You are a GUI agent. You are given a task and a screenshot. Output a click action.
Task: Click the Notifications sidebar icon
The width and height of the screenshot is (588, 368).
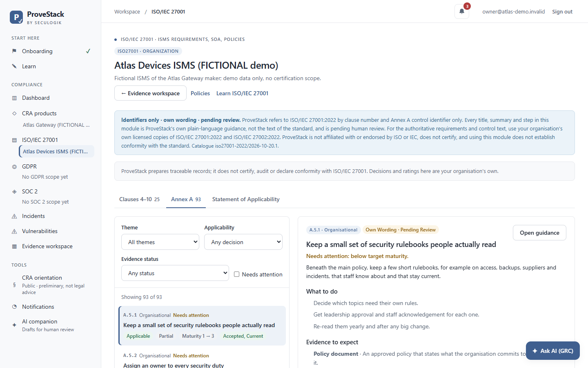click(x=14, y=307)
